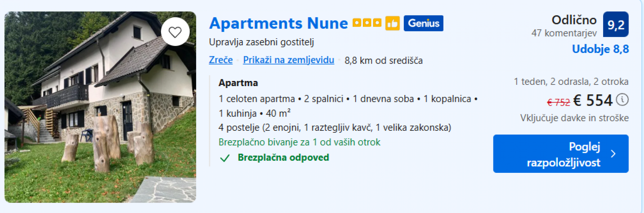Click the Odlično rating label
This screenshot has width=644, height=213.
pyautogui.click(x=574, y=20)
